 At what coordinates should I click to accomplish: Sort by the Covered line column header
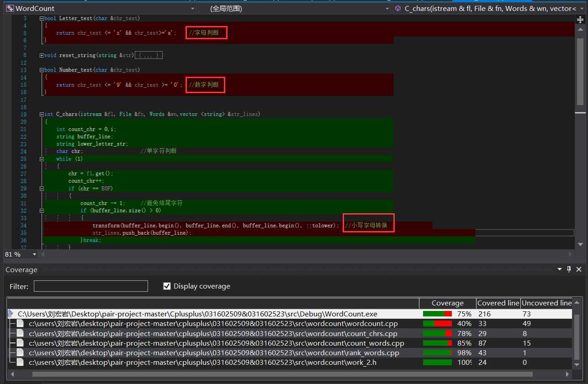498,303
